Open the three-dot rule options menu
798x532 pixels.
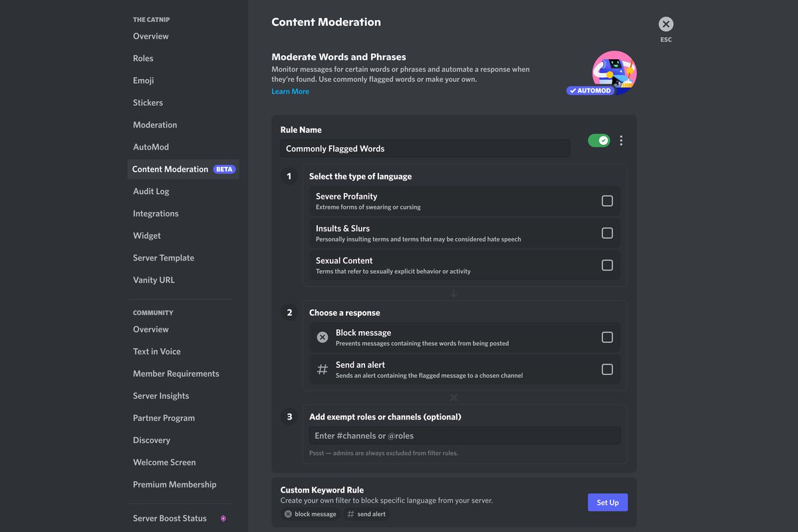click(x=621, y=140)
